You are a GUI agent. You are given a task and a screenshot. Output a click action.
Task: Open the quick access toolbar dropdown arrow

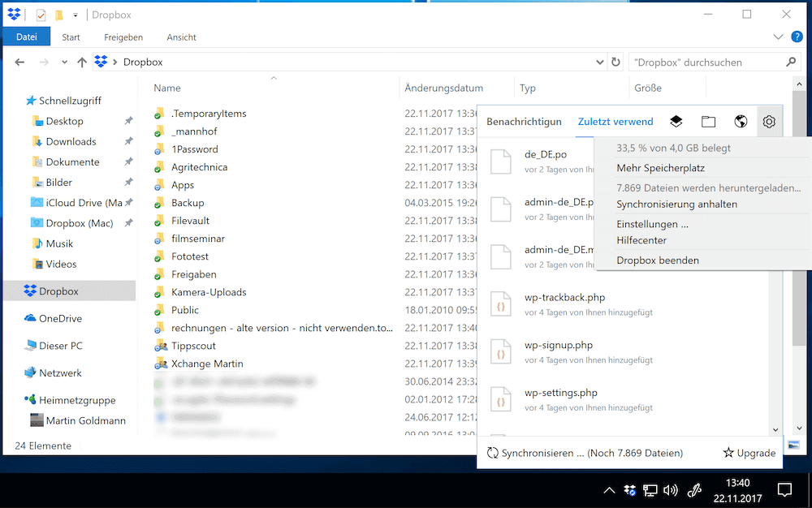76,15
